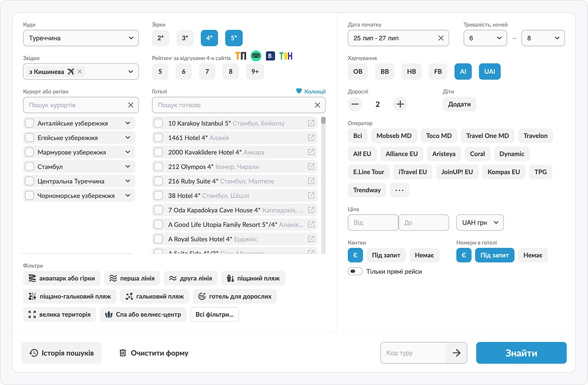
Task: Increase adults count with plus stepper
Action: point(400,104)
